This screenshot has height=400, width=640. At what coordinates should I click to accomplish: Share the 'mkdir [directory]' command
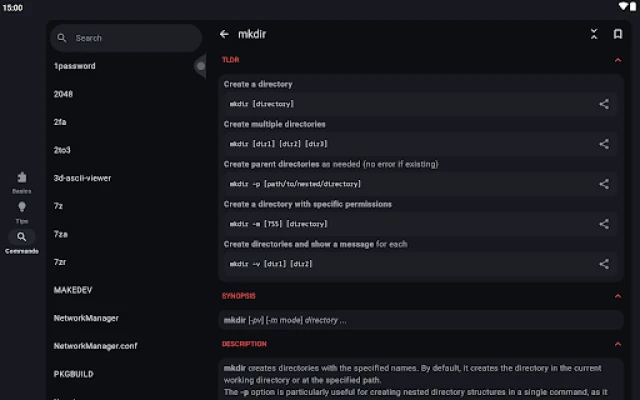[x=604, y=104]
